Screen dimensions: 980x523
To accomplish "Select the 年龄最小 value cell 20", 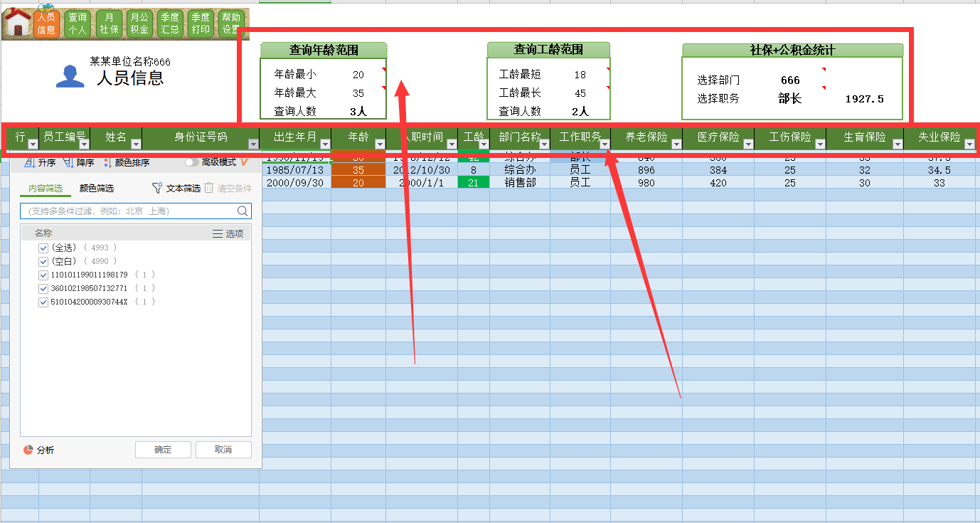I will pos(358,75).
